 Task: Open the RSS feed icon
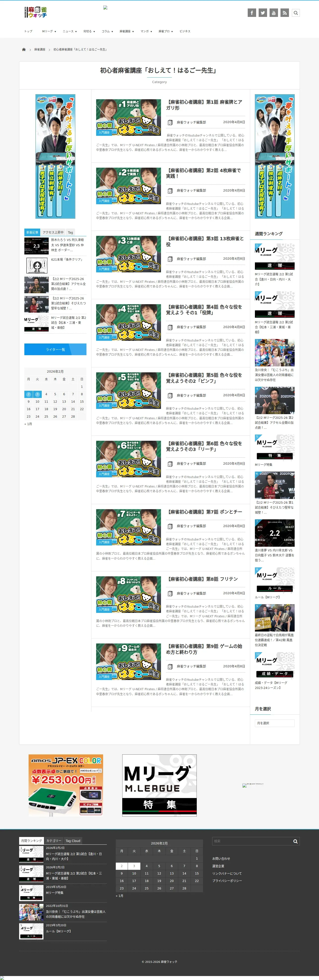285,12
